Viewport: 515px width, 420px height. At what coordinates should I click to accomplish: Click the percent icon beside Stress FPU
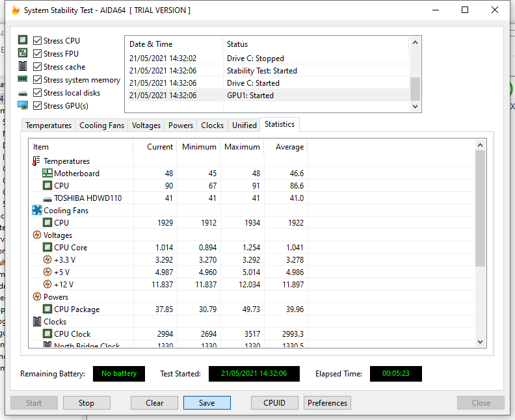coord(23,53)
